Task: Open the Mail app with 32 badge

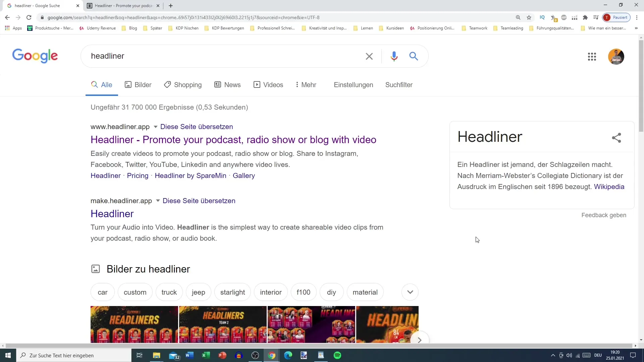Action: click(174, 356)
